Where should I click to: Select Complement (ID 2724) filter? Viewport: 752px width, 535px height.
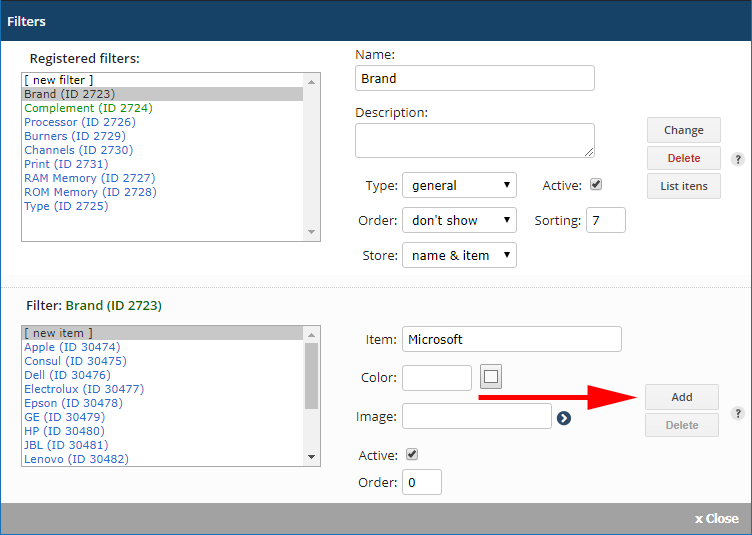163,108
